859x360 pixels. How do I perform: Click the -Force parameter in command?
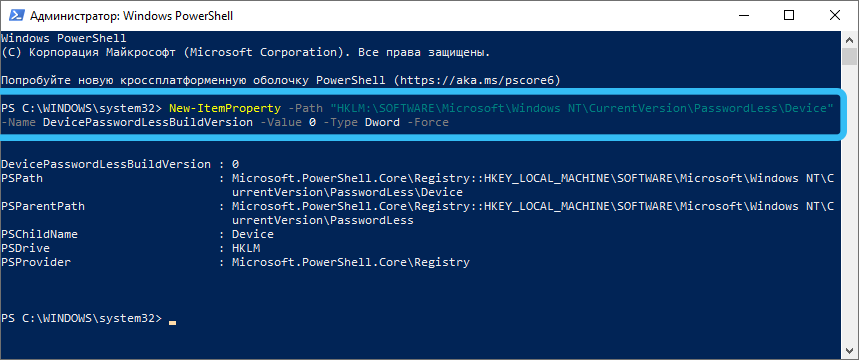click(x=427, y=123)
